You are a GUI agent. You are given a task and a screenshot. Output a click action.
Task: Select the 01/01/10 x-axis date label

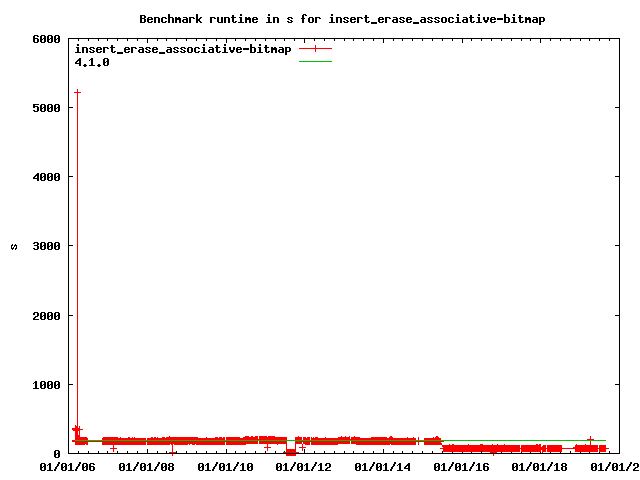(227, 466)
